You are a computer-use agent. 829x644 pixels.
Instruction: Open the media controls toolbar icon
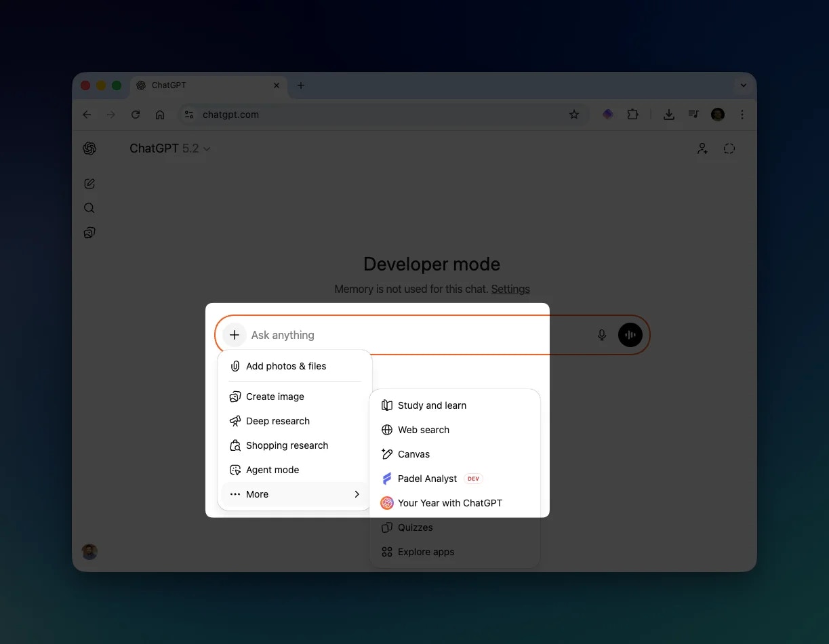click(x=693, y=115)
